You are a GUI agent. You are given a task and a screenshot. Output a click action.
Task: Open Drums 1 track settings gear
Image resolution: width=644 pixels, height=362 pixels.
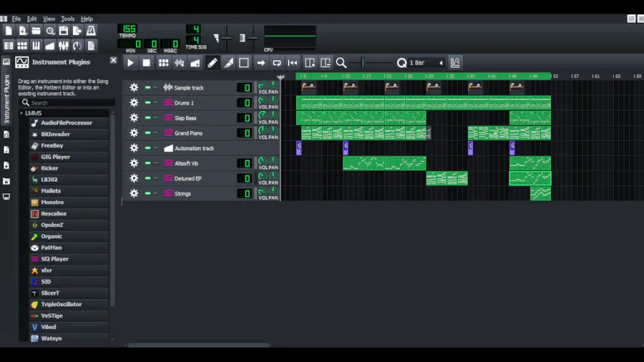pyautogui.click(x=134, y=102)
